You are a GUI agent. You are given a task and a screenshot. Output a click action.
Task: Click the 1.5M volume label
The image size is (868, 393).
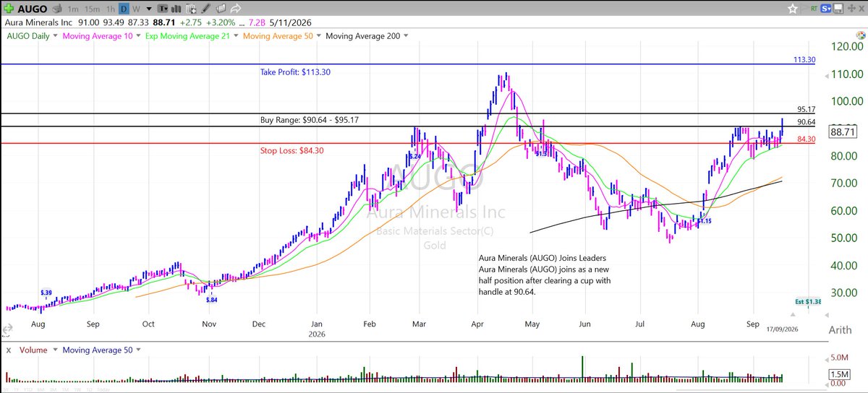839,374
